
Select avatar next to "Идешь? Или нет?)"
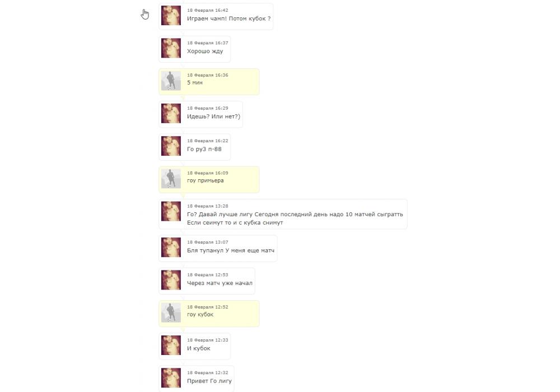click(171, 113)
